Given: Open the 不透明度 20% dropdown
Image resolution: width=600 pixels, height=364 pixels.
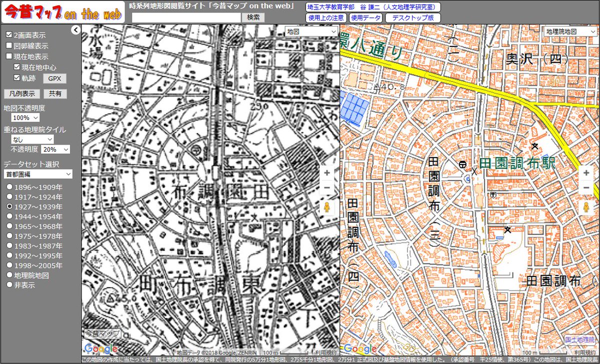Looking at the screenshot, I should tap(55, 149).
